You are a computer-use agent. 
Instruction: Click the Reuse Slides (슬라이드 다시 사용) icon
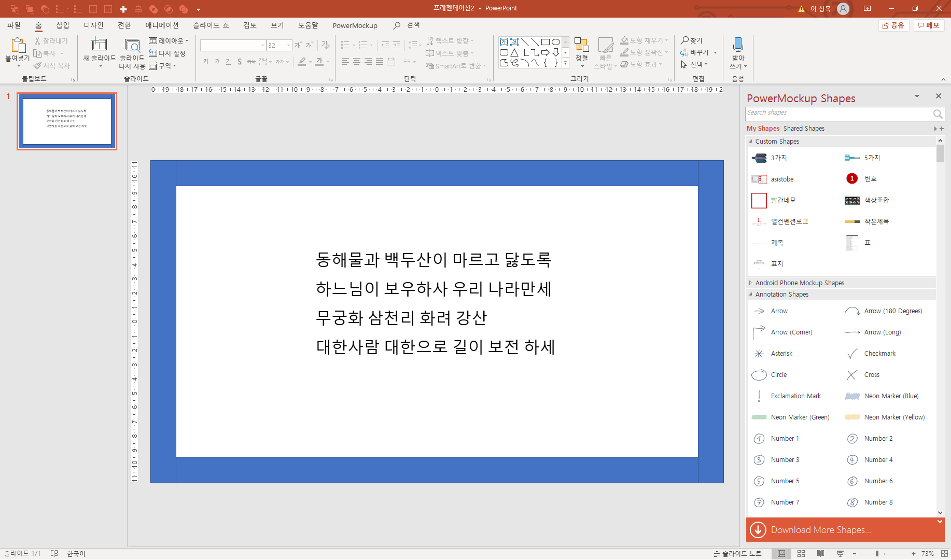[132, 45]
